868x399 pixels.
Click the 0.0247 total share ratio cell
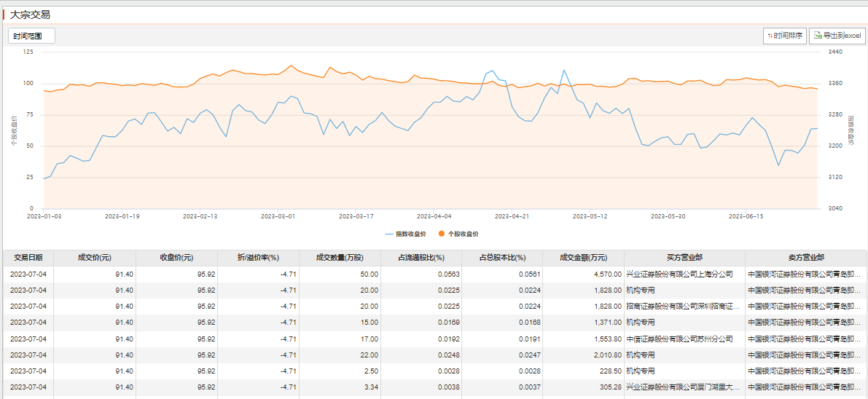click(503, 355)
